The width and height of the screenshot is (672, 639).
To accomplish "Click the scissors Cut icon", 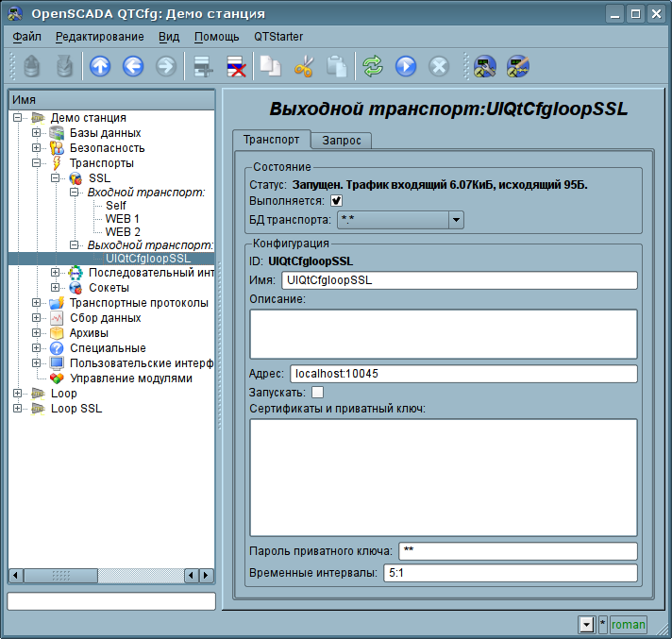I will (x=304, y=66).
